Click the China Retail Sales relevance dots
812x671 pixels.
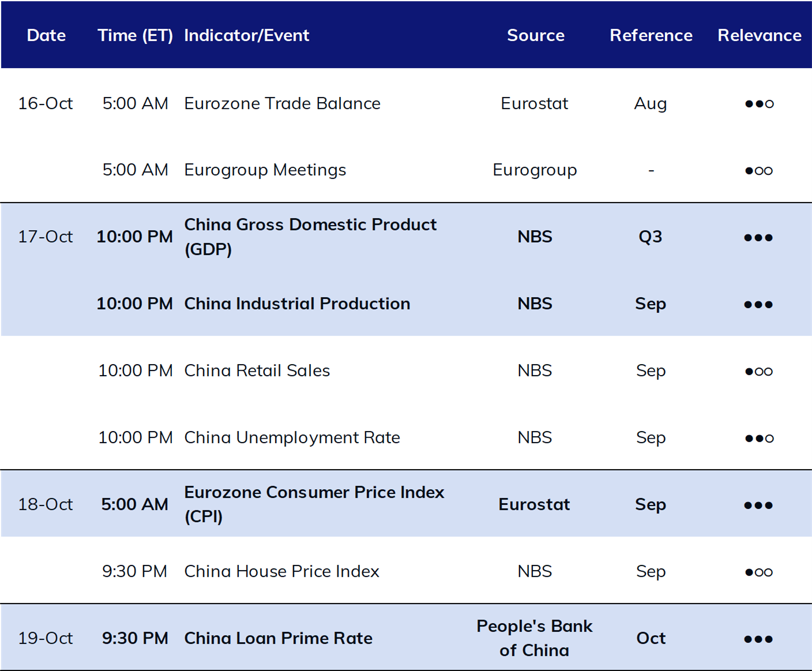759,372
